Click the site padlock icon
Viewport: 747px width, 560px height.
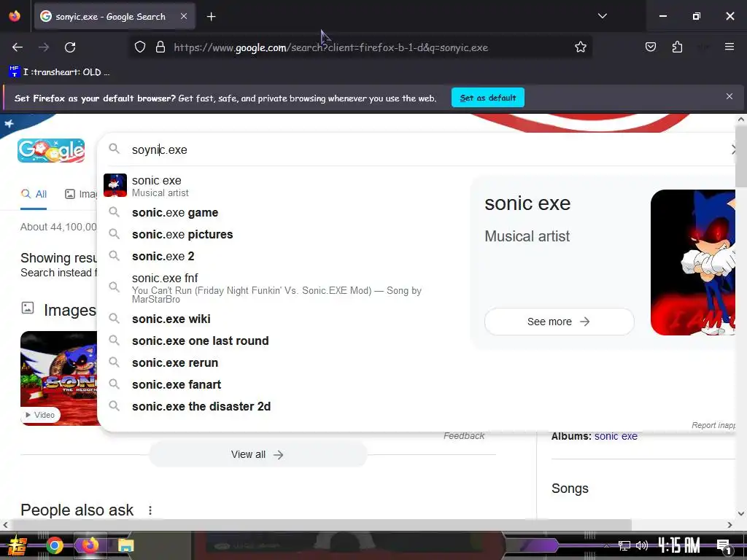[160, 47]
